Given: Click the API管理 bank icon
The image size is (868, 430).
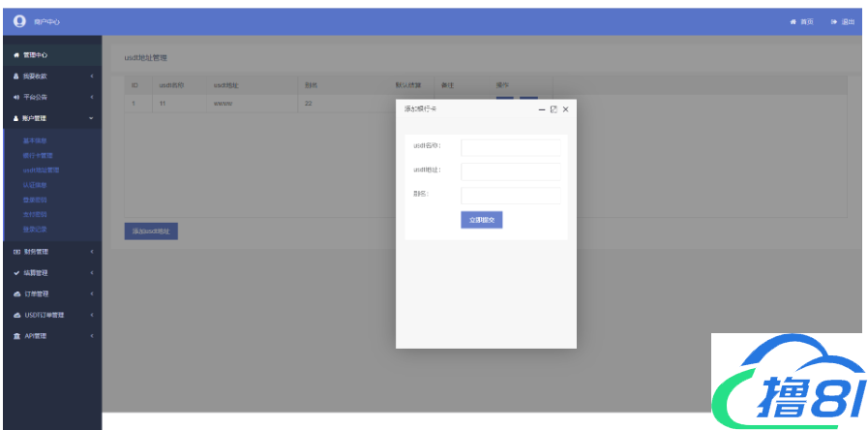Looking at the screenshot, I should coord(16,336).
